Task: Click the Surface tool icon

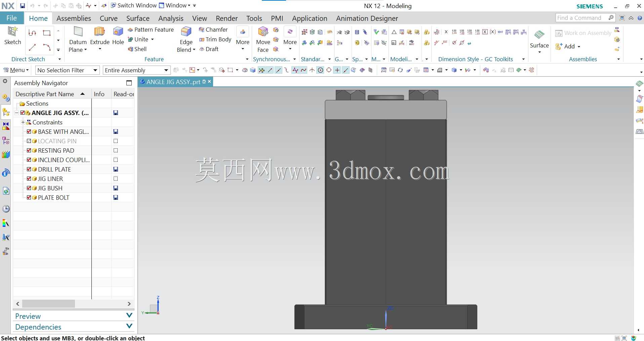Action: [x=539, y=34]
